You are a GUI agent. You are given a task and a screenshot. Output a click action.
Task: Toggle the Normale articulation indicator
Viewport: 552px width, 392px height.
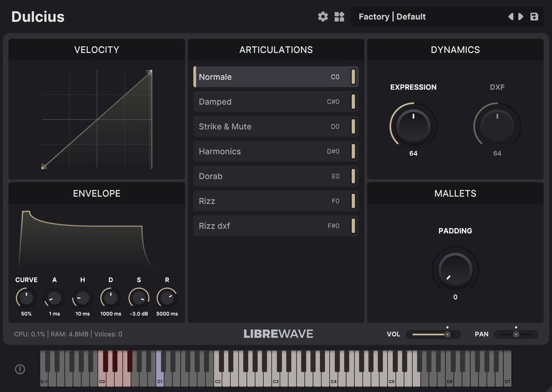coord(353,77)
